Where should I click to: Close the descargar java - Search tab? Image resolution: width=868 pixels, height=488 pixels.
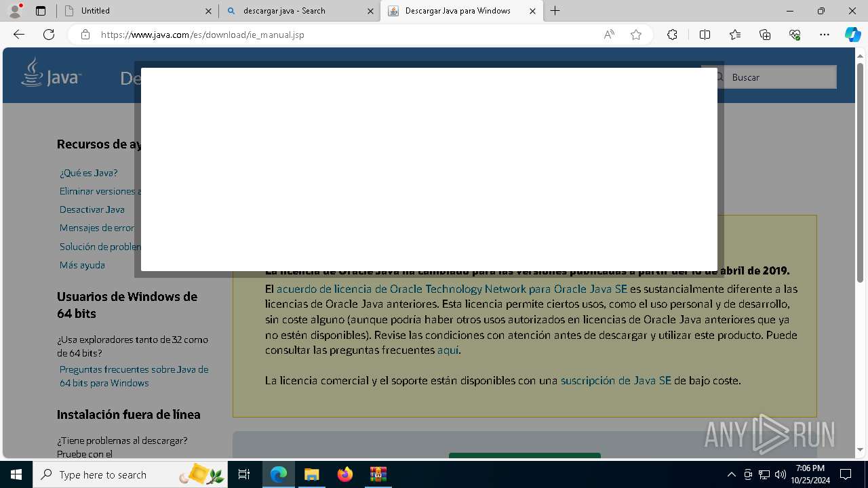point(370,11)
